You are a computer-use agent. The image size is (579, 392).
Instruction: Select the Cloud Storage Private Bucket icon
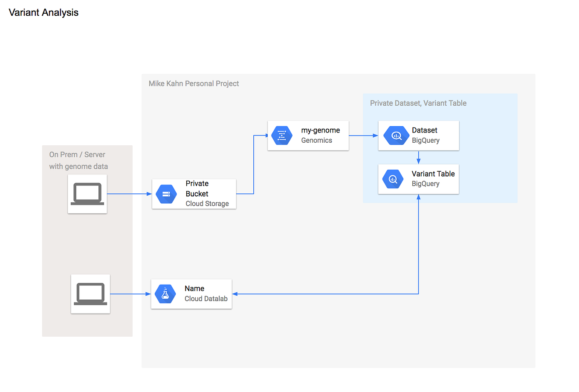click(x=166, y=194)
